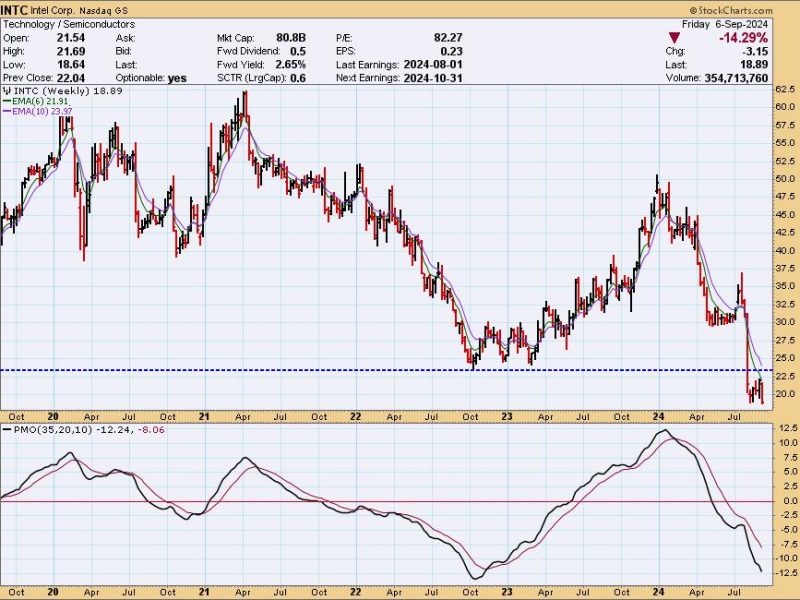Select the black PMO legend line marker
This screenshot has height=600, width=800.
7,430
